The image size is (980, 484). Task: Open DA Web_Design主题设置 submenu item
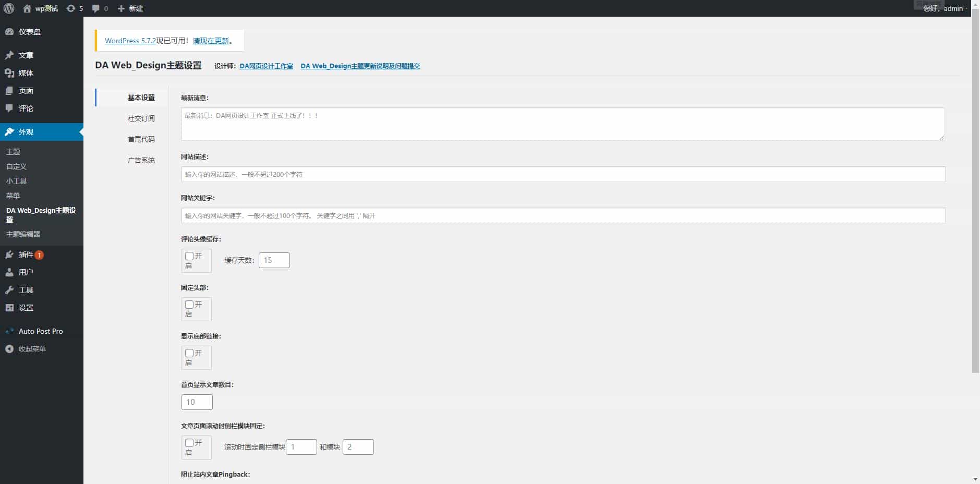coord(41,215)
